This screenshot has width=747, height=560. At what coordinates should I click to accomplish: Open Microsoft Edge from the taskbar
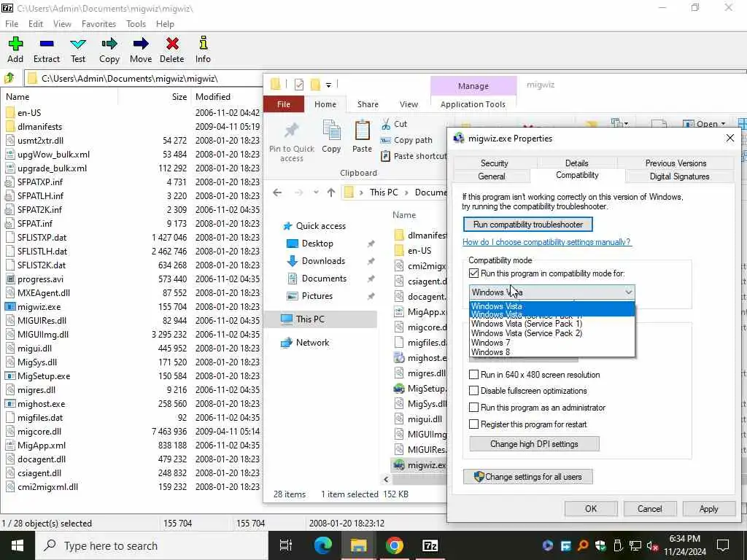click(322, 545)
